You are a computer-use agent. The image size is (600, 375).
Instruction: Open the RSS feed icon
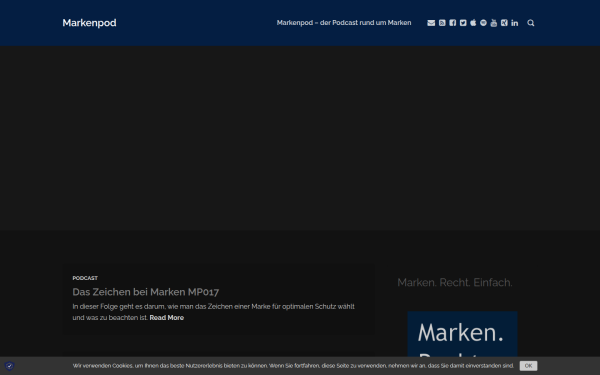442,23
